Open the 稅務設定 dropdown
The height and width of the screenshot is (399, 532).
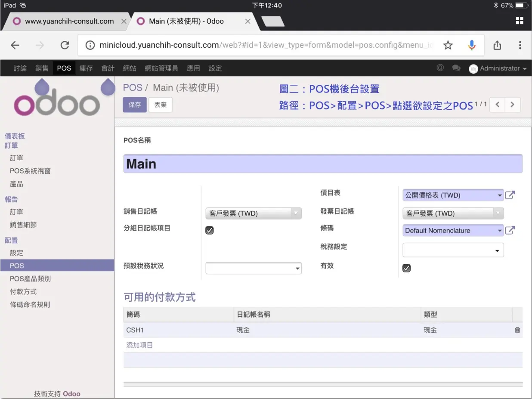tap(453, 250)
